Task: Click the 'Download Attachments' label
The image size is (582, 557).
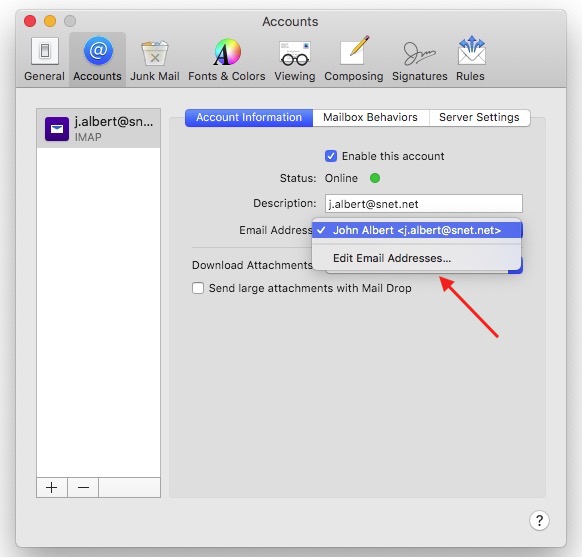Action: coord(252,265)
